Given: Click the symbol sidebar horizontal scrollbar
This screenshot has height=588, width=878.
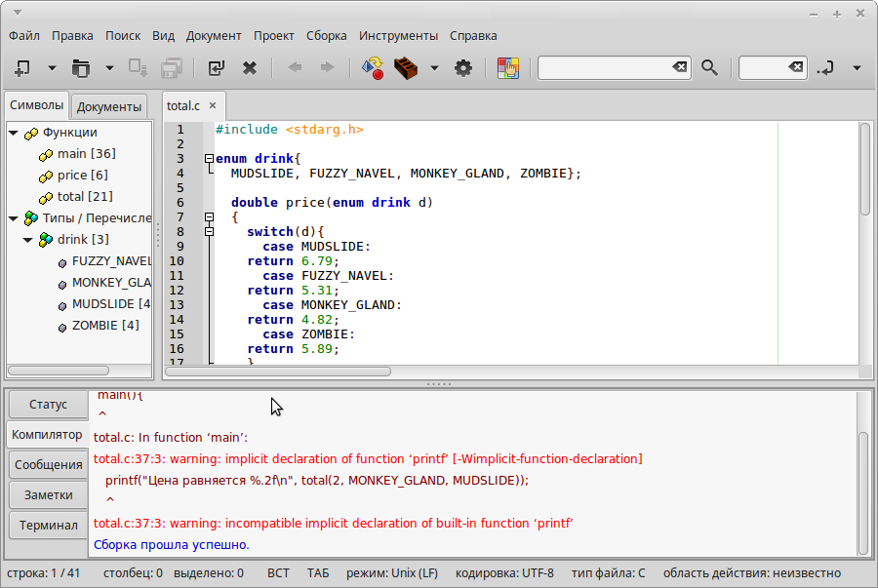Looking at the screenshot, I should [59, 371].
